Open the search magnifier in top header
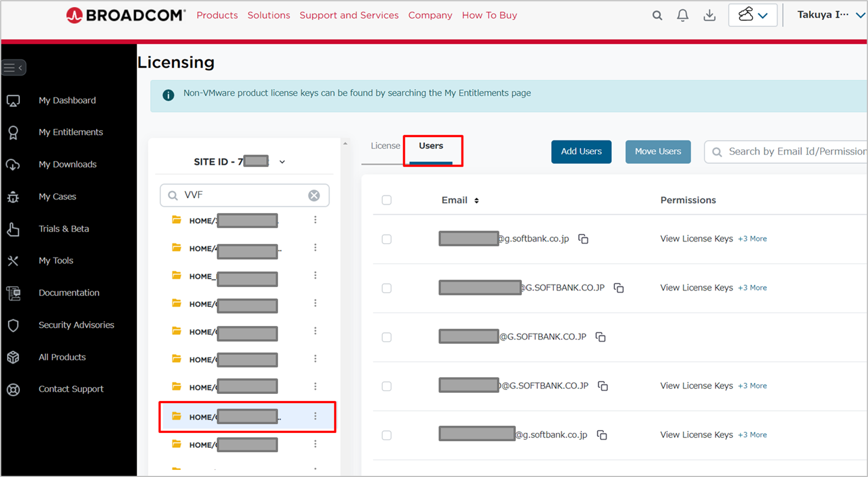868x477 pixels. [657, 15]
